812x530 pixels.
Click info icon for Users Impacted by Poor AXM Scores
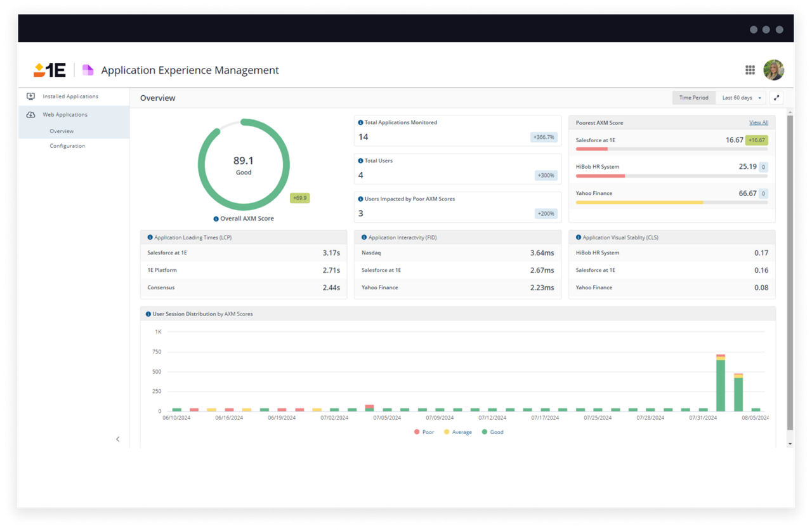(361, 199)
